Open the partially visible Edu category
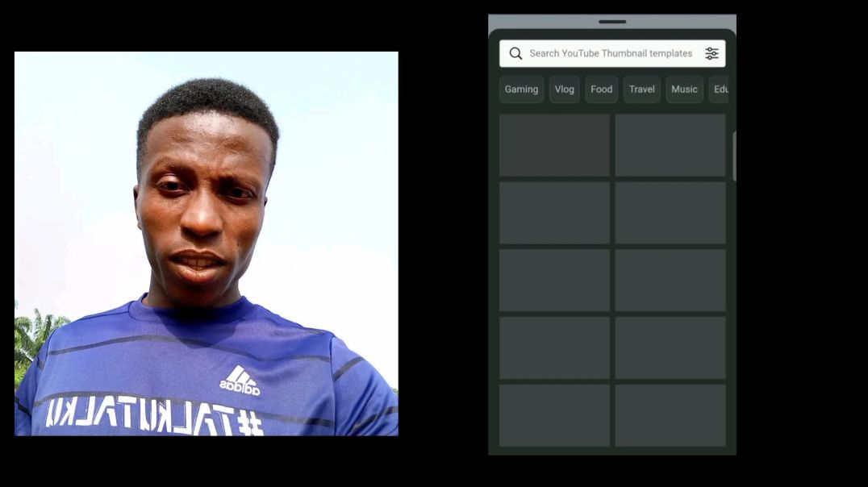 click(721, 89)
